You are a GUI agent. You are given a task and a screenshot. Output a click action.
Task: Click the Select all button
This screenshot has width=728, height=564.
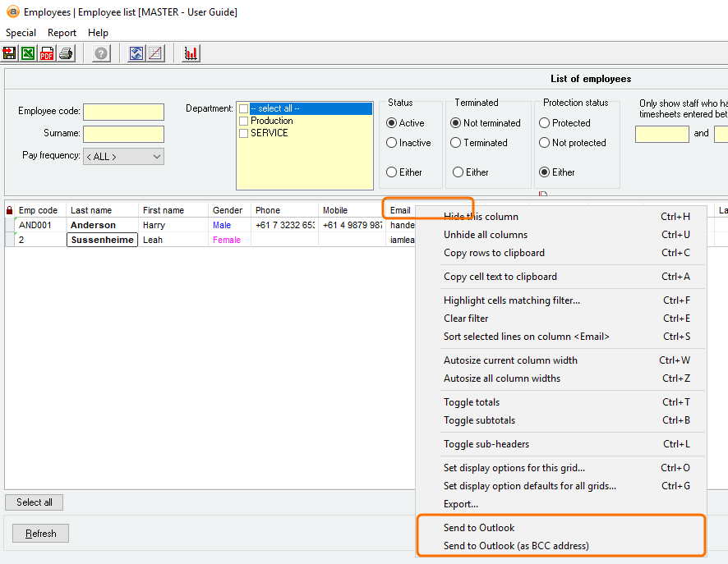(x=34, y=502)
